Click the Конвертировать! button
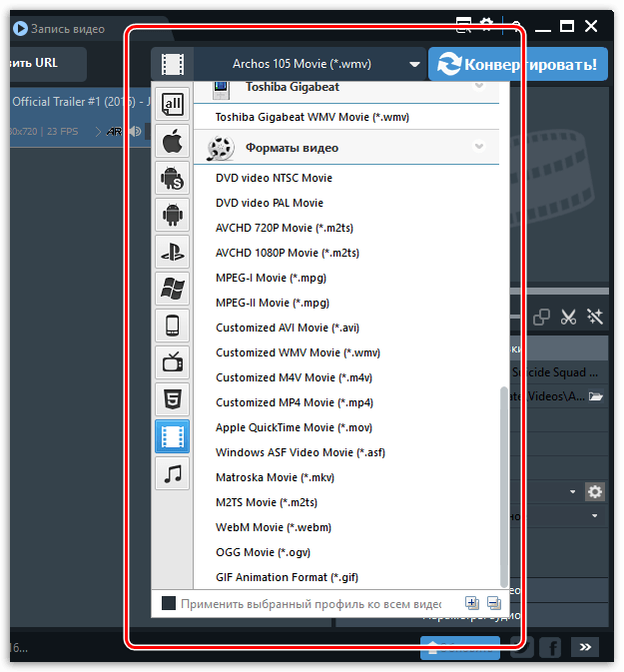624x672 pixels. click(x=518, y=64)
